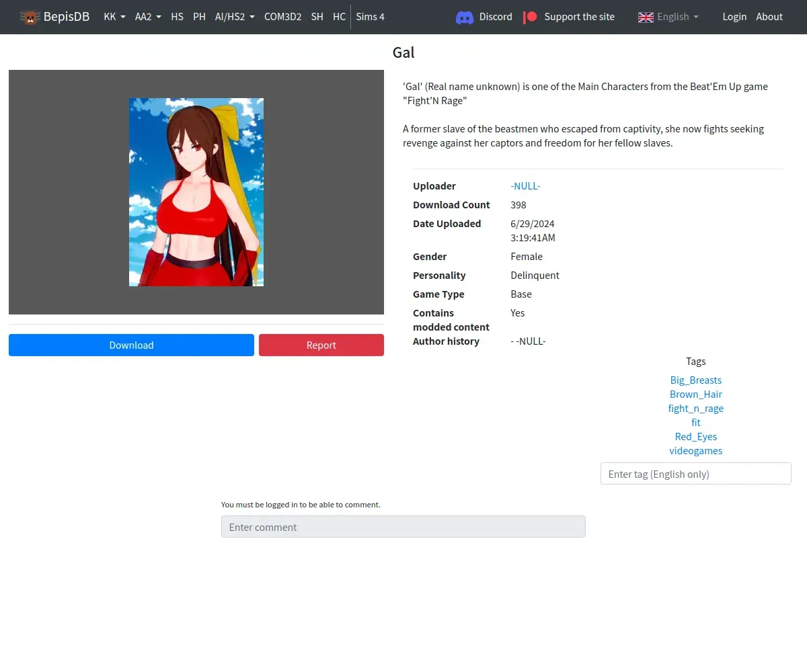Image resolution: width=807 pixels, height=672 pixels.
Task: Click the Enter comment text box
Action: click(403, 527)
